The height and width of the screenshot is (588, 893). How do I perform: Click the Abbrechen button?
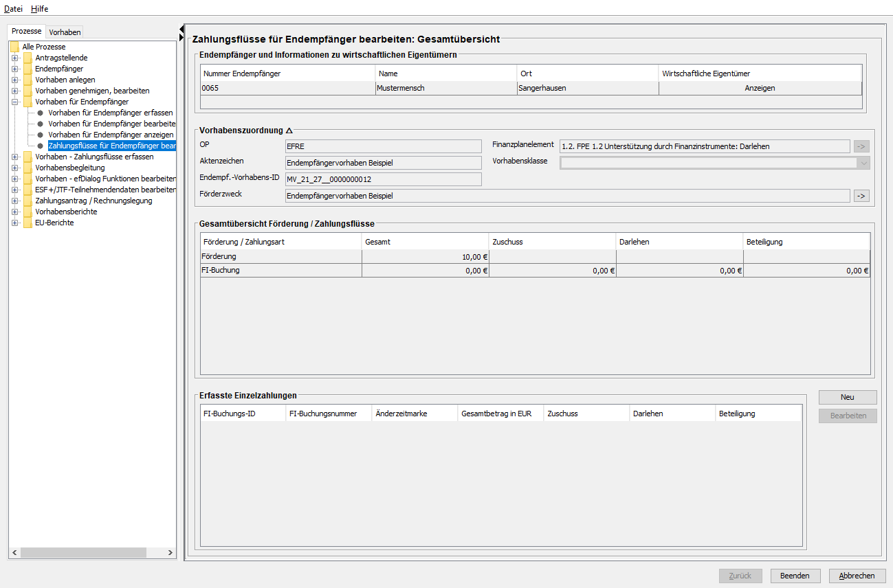(857, 576)
